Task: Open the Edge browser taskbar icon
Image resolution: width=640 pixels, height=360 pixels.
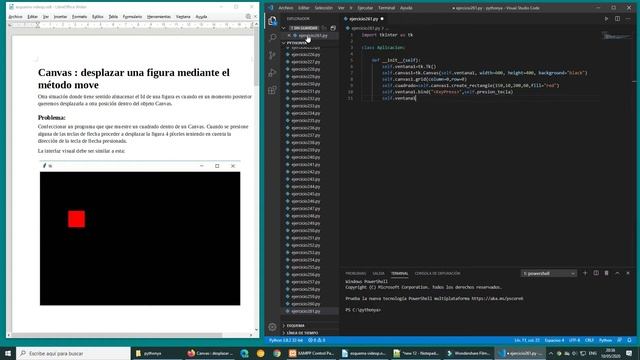Action: pyautogui.click(x=244, y=353)
